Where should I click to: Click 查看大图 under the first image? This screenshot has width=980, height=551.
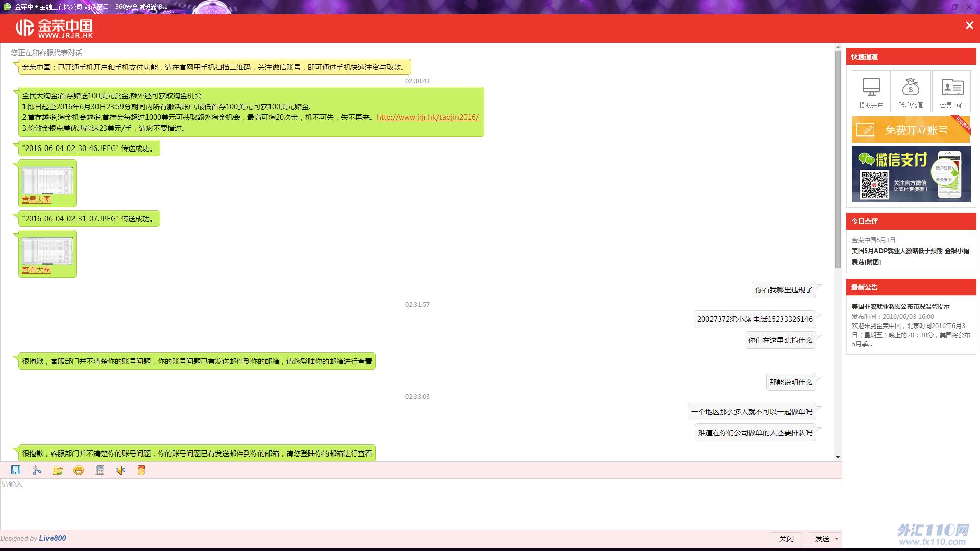point(36,199)
